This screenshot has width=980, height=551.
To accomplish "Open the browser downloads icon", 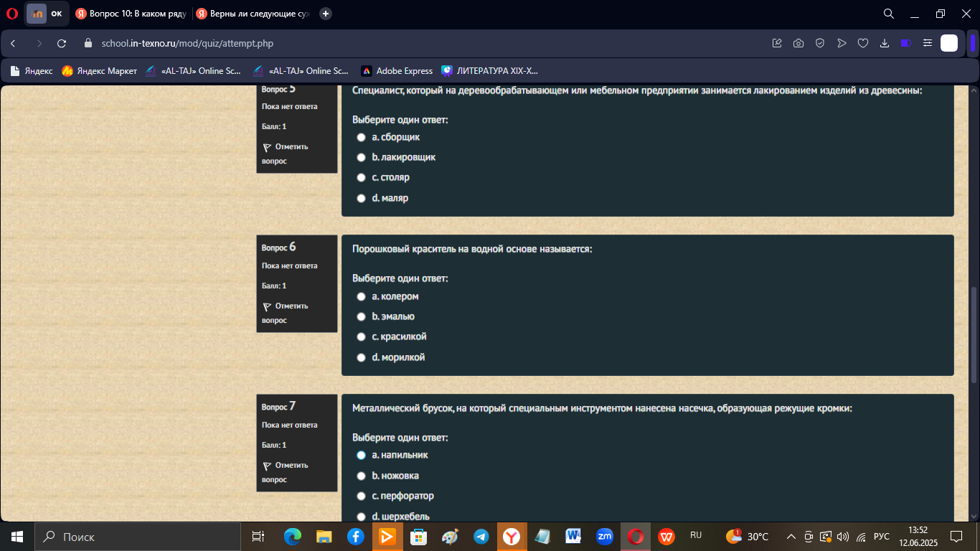I will (x=885, y=43).
